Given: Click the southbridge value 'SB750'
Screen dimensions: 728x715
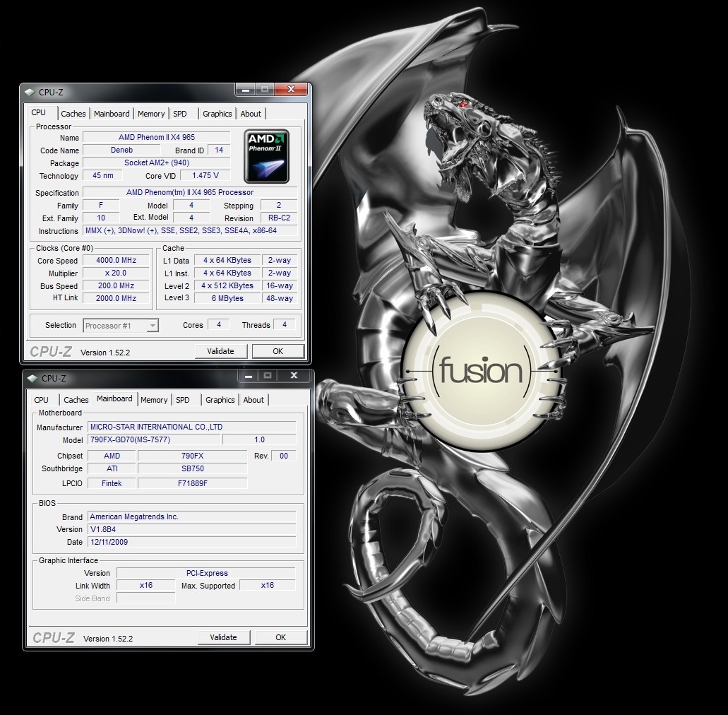Looking at the screenshot, I should coord(193,468).
